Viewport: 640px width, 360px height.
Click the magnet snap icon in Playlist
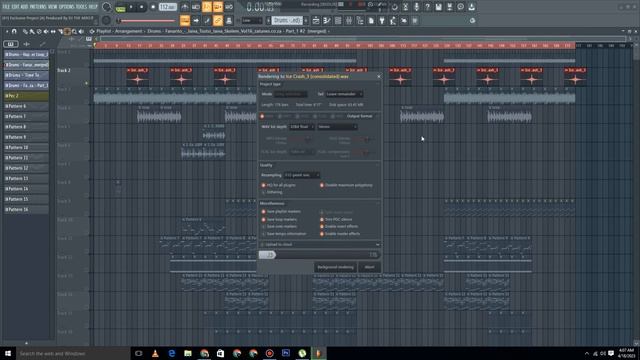[14, 31]
